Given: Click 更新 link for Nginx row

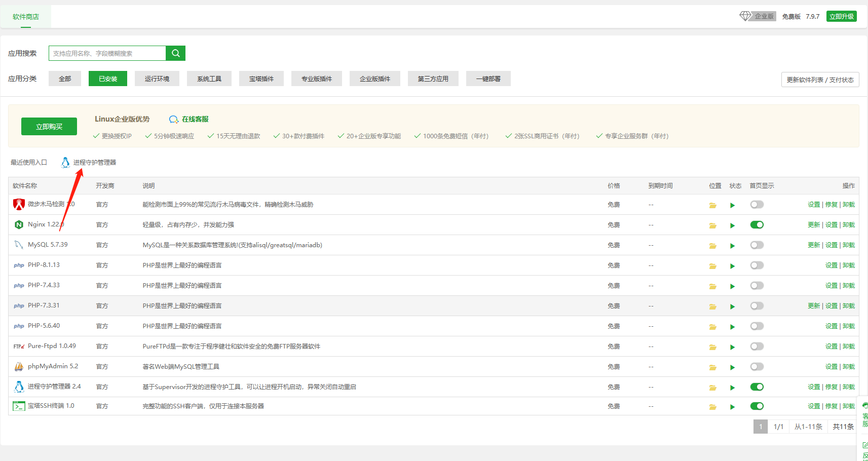Looking at the screenshot, I should pyautogui.click(x=814, y=225).
